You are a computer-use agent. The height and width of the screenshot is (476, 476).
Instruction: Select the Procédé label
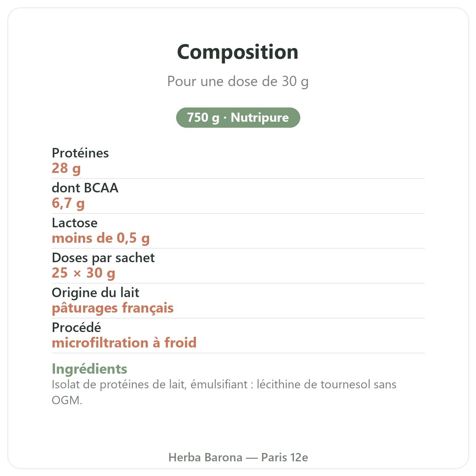pos(77,327)
